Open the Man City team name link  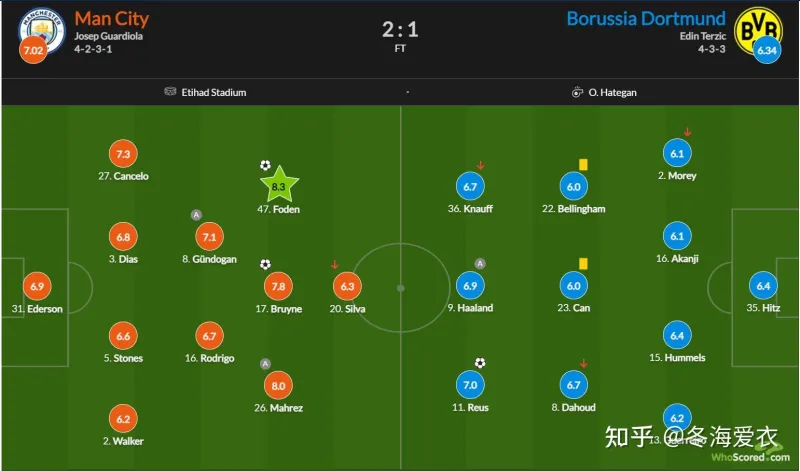click(112, 18)
